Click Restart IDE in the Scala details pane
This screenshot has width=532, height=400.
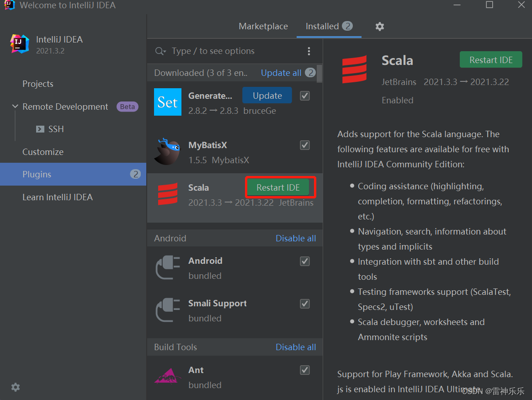[x=490, y=60]
